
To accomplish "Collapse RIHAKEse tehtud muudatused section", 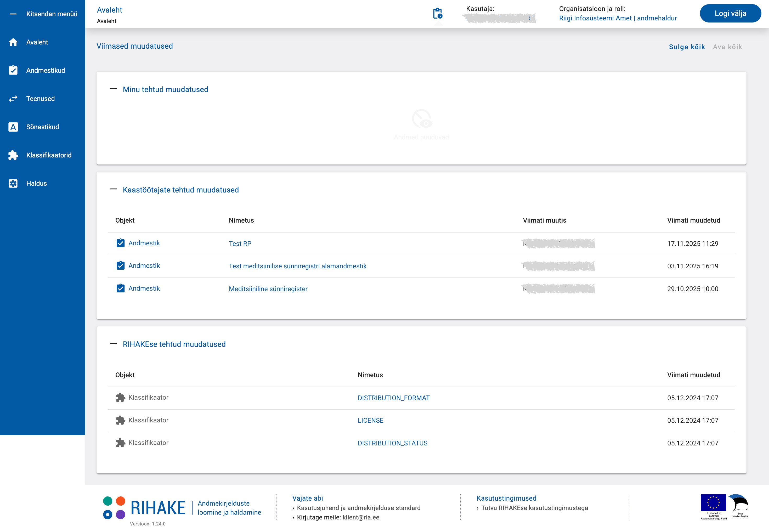I will 113,344.
